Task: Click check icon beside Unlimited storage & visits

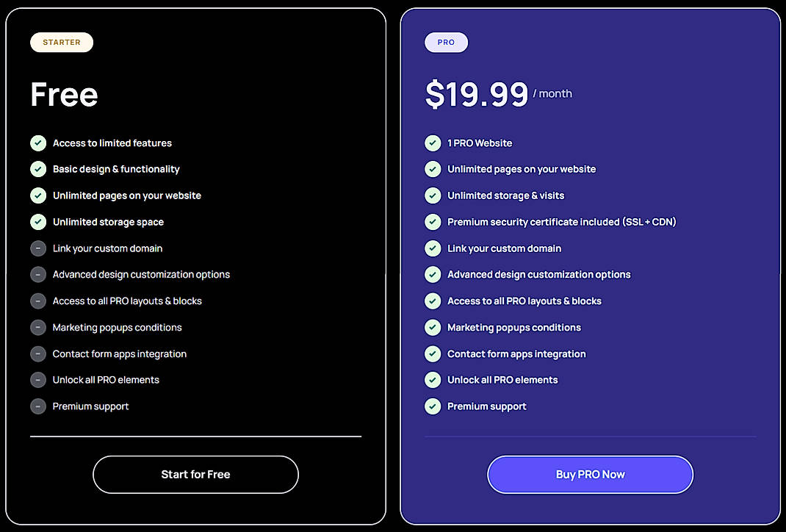Action: click(x=433, y=195)
